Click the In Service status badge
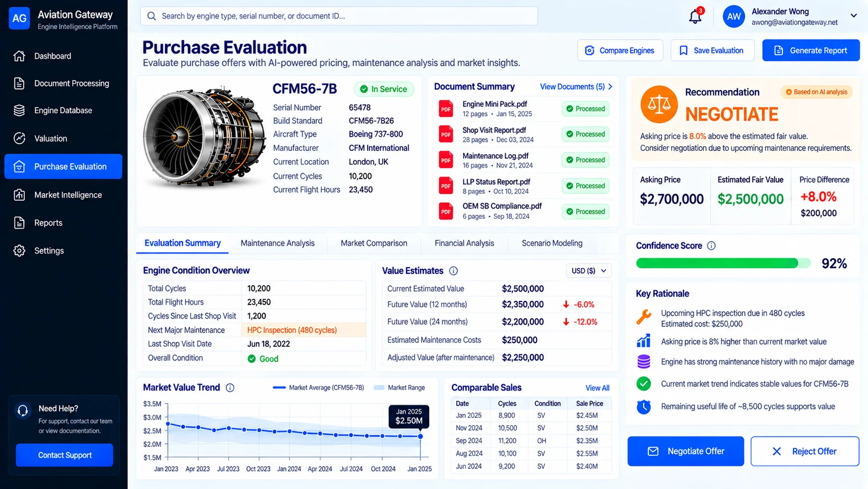The image size is (868, 489). (384, 89)
